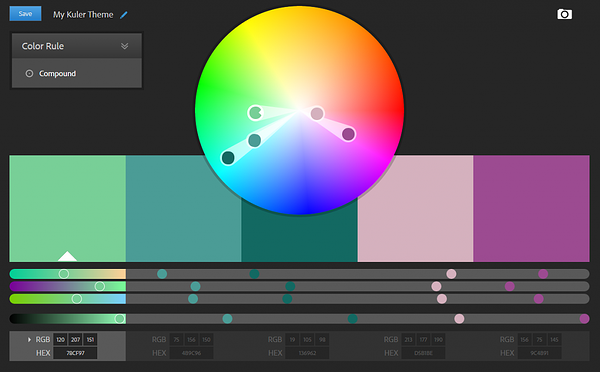Click the red value field showing 120

pos(60,339)
